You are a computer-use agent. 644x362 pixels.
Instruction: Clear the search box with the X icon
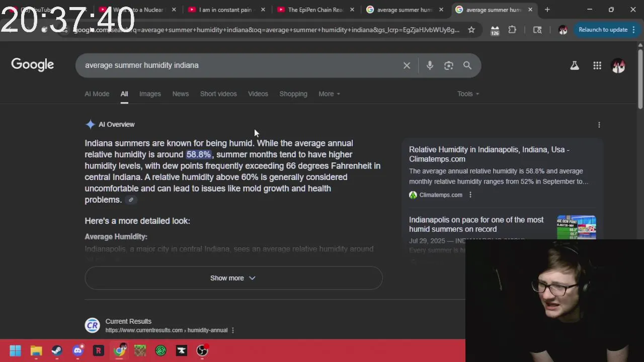coord(407,65)
